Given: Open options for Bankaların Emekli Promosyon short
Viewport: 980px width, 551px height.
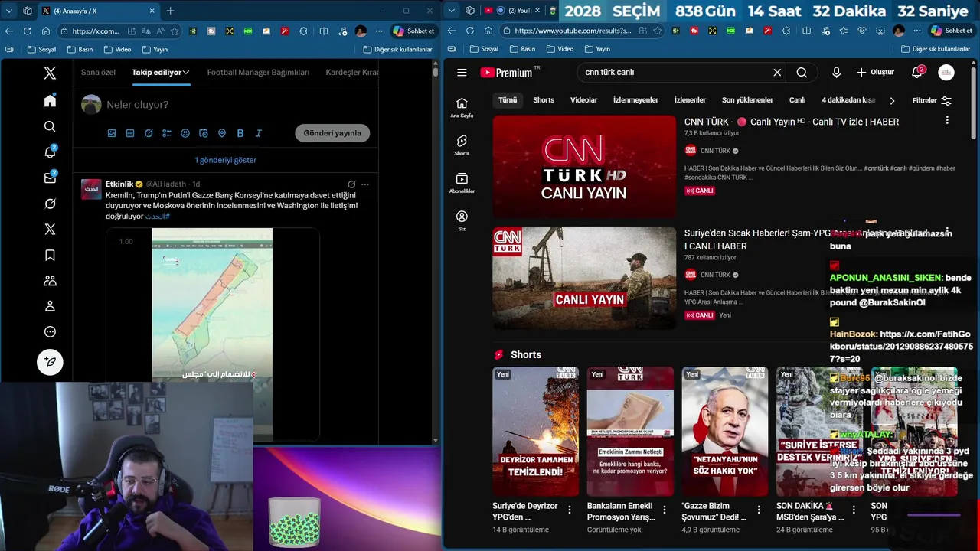Looking at the screenshot, I should tap(665, 510).
